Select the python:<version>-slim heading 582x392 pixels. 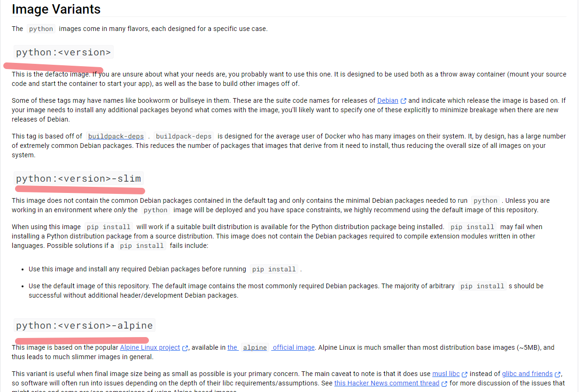point(78,178)
